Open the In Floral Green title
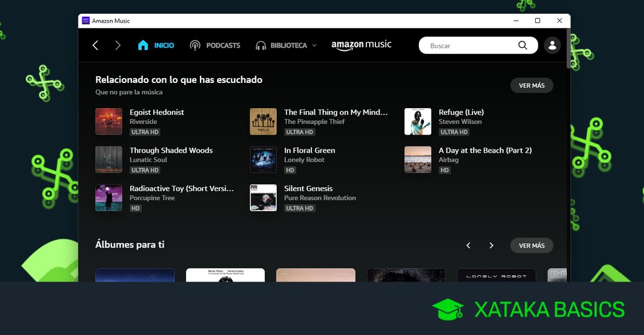644x335 pixels. [x=309, y=150]
